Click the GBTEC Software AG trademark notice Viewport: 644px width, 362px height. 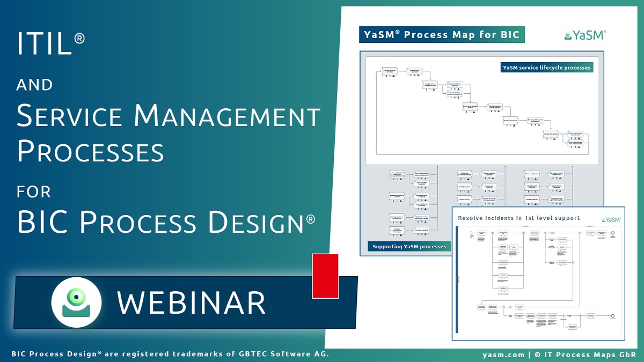point(170,354)
